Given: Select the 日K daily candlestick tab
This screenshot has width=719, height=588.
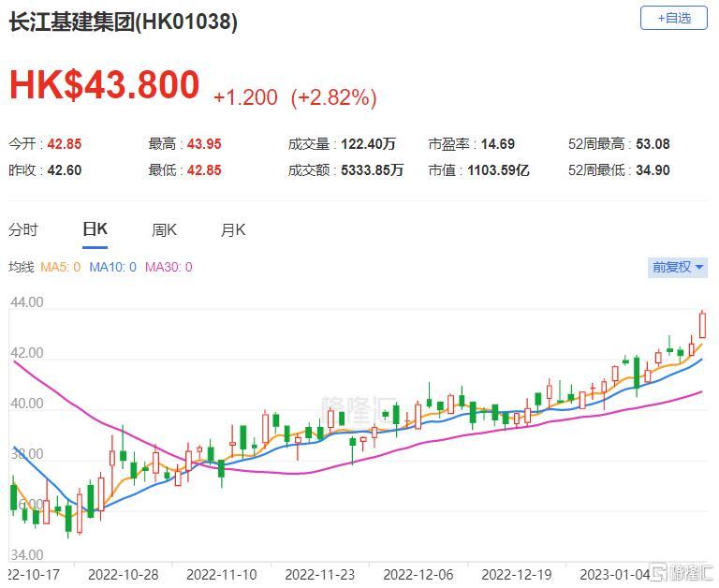Looking at the screenshot, I should click(x=95, y=228).
